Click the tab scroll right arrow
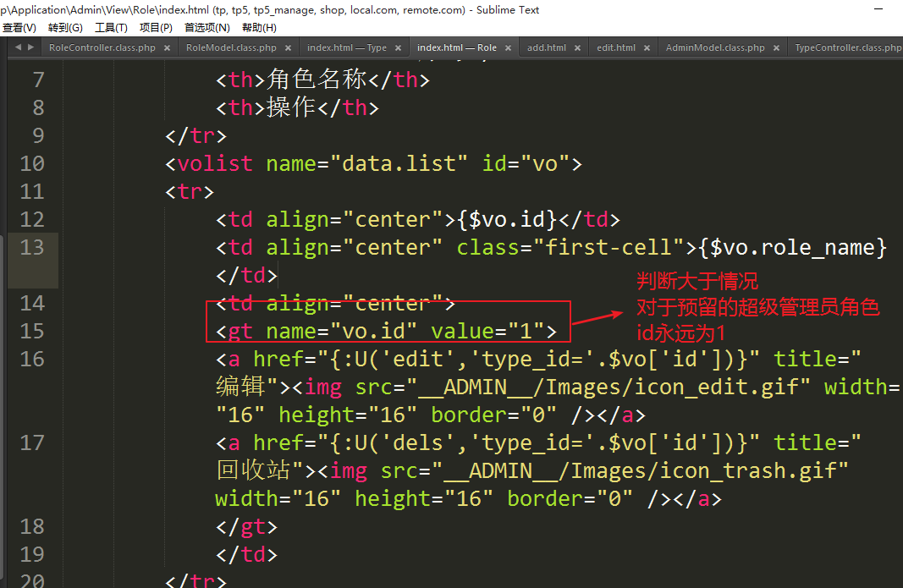Image resolution: width=903 pixels, height=588 pixels. point(31,47)
